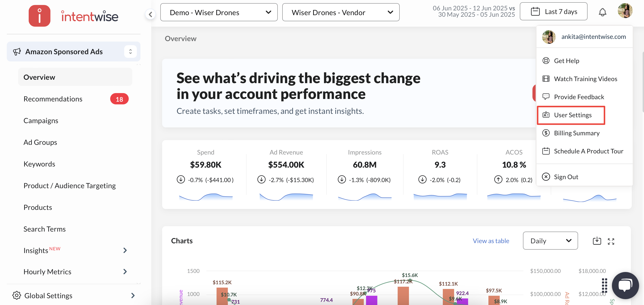The width and height of the screenshot is (644, 305).
Task: Expand the Hourly Metrics chevron
Action: pyautogui.click(x=125, y=272)
